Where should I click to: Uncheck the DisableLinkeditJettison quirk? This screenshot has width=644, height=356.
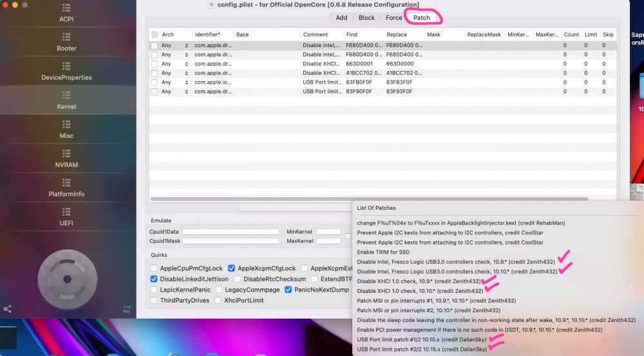pos(154,279)
